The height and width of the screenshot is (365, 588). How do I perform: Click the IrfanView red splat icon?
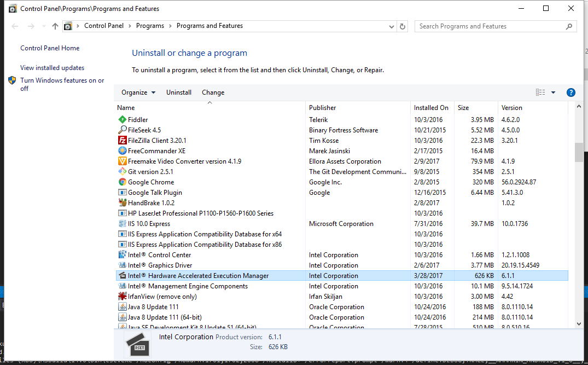[123, 297]
